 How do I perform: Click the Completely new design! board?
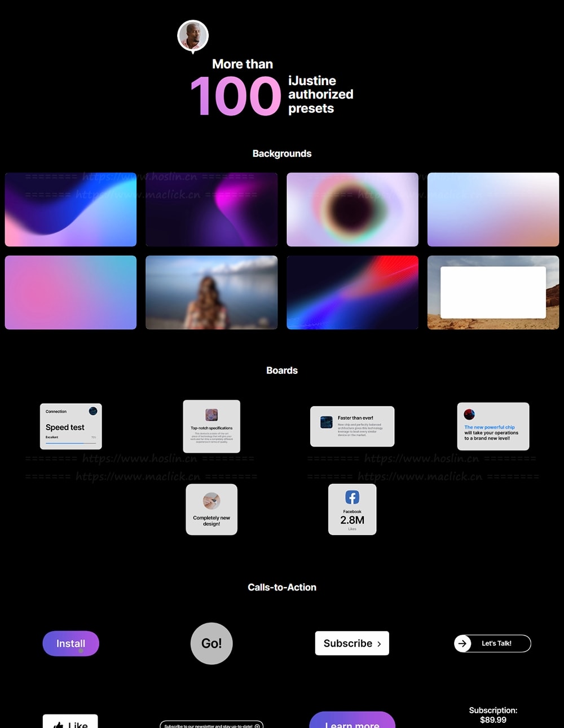tap(211, 509)
